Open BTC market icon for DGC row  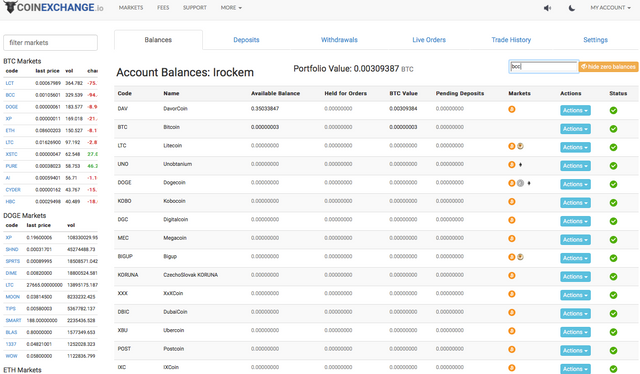pos(511,220)
